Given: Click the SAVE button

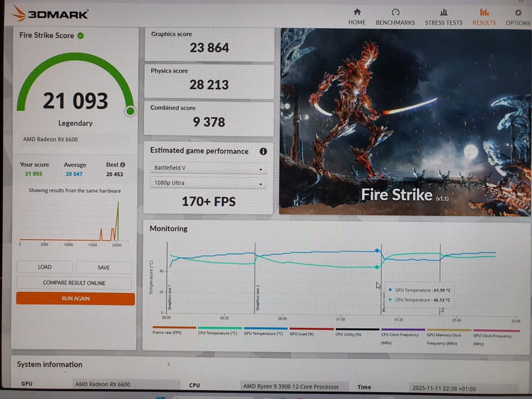Looking at the screenshot, I should [104, 267].
